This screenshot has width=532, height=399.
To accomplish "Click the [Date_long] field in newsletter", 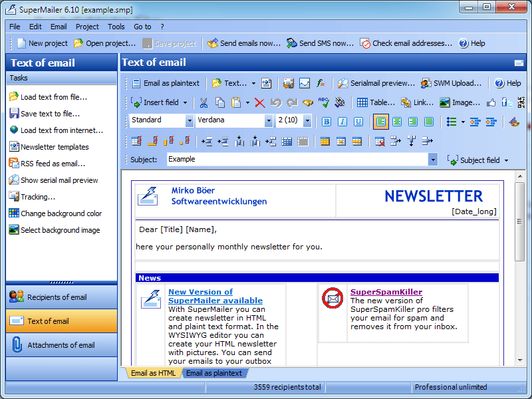I will click(473, 211).
